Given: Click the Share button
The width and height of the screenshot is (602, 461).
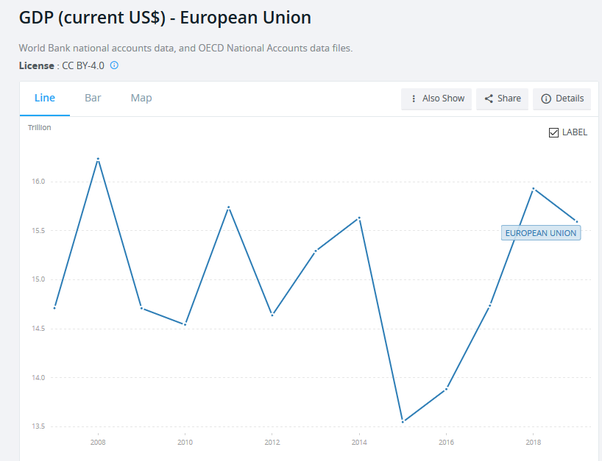Looking at the screenshot, I should [x=502, y=98].
